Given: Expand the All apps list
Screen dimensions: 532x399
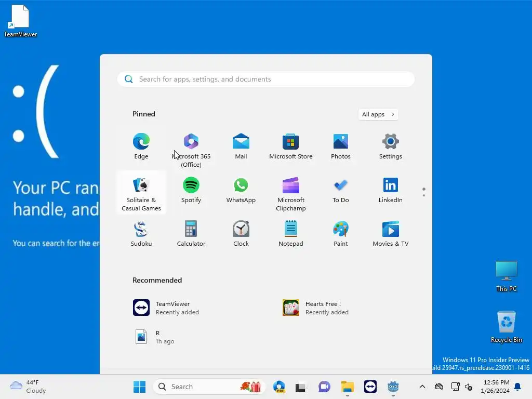Looking at the screenshot, I should (x=378, y=114).
